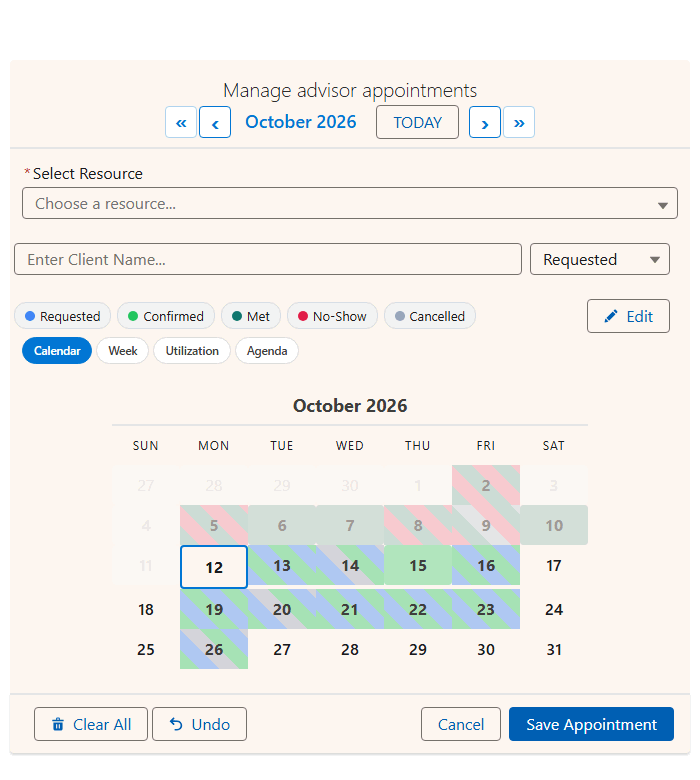Screen dimensions: 700x780
Task: Cancel the appointment dialog
Action: pos(461,724)
